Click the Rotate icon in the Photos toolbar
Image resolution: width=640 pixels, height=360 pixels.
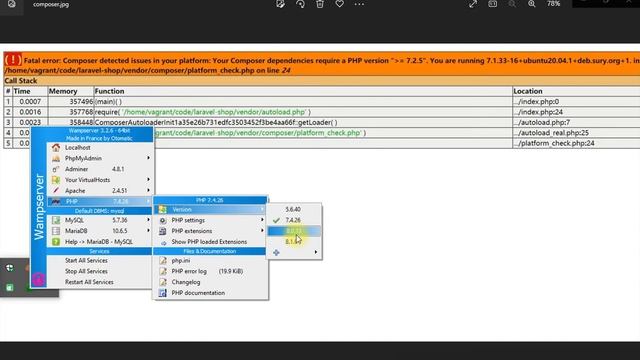pos(300,4)
